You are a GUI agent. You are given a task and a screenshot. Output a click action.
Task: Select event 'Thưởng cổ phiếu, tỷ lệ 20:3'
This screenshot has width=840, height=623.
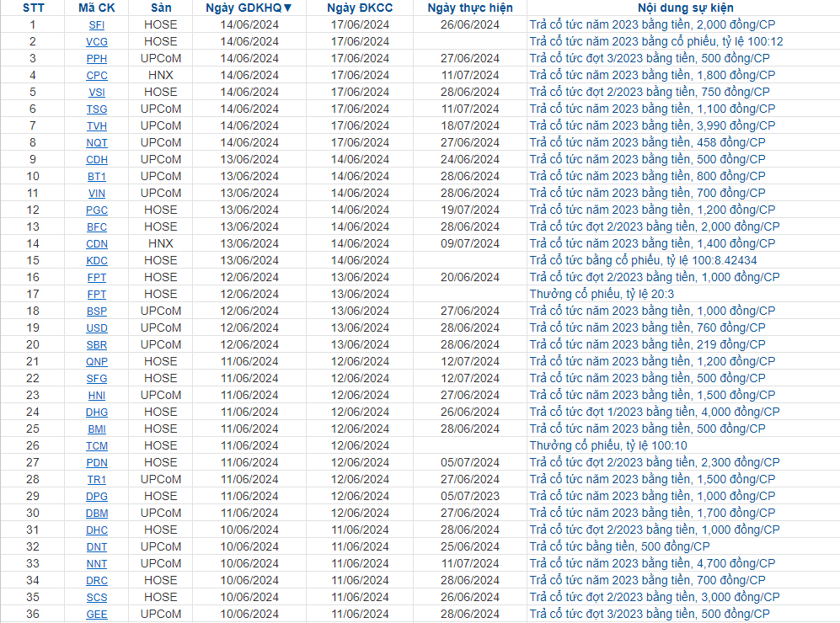click(x=602, y=294)
